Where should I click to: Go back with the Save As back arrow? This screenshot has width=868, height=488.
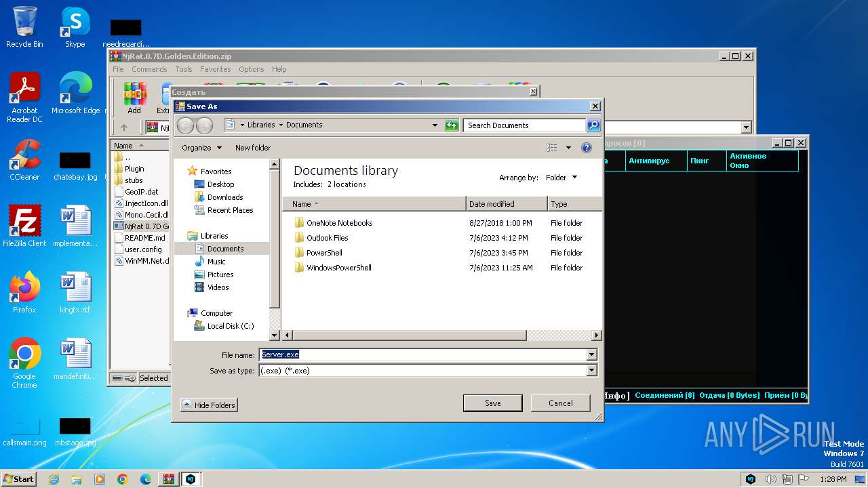coord(185,125)
